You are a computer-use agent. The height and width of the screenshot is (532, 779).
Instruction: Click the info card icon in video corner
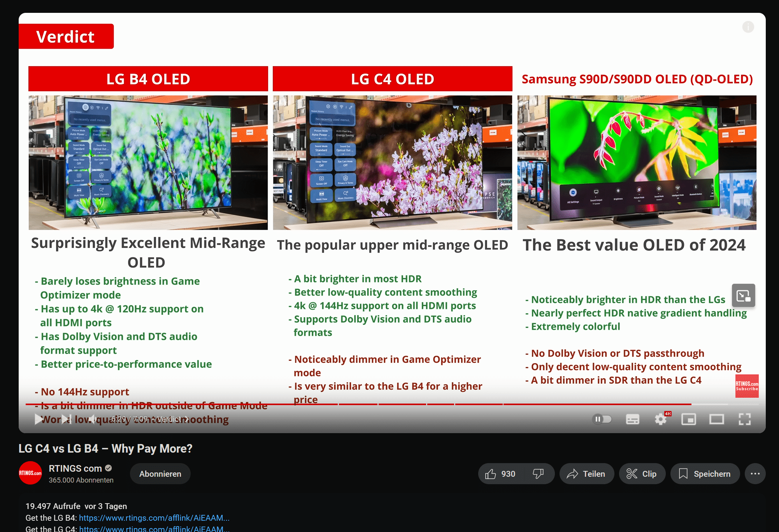coord(748,27)
